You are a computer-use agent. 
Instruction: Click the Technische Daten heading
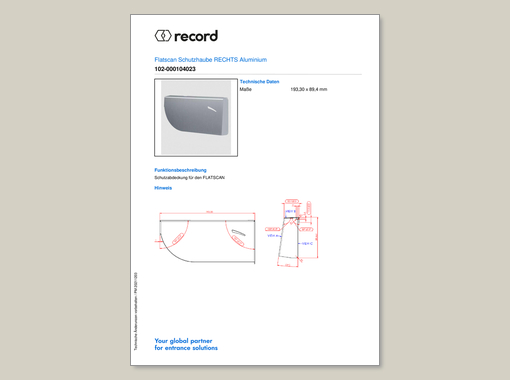pyautogui.click(x=259, y=82)
